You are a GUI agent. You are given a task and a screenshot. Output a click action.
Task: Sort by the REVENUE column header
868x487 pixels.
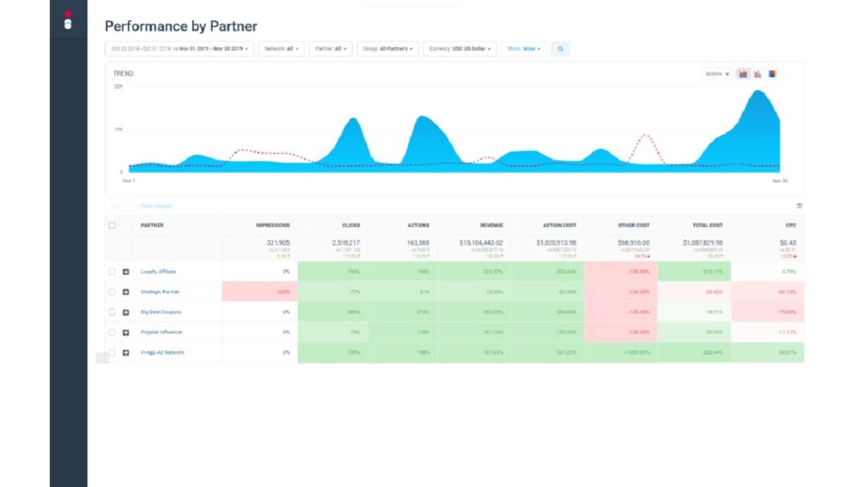pyautogui.click(x=492, y=225)
